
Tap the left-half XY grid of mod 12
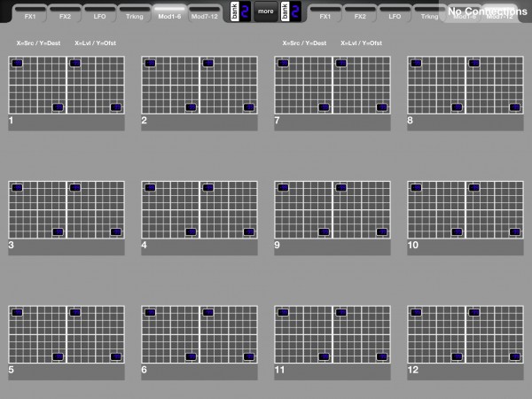436,334
